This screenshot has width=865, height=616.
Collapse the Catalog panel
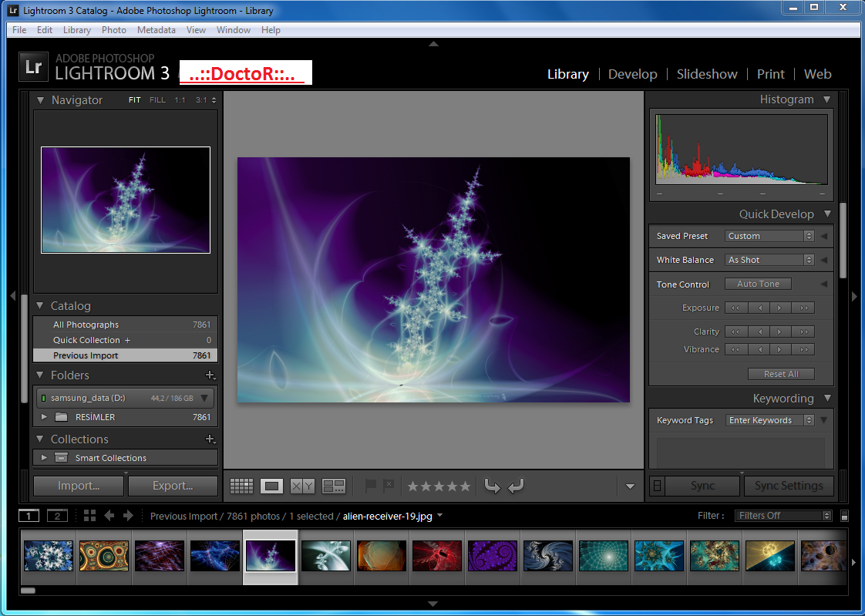(40, 305)
